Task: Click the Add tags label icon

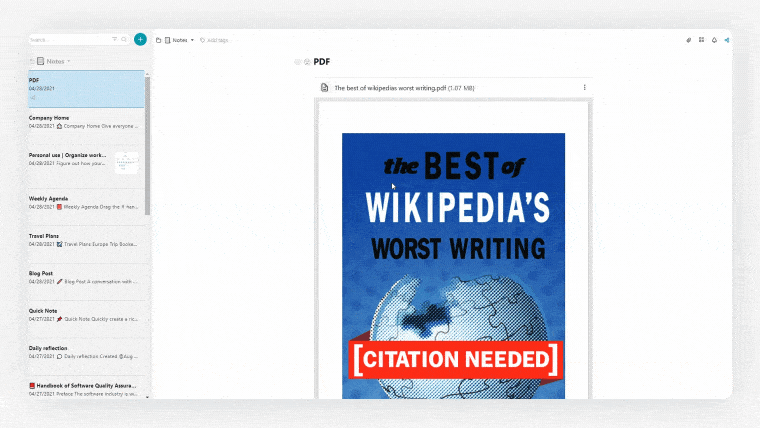Action: tap(203, 40)
